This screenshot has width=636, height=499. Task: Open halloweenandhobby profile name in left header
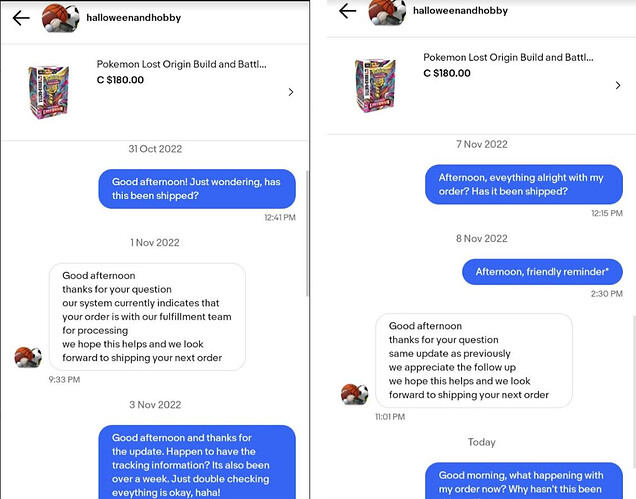point(133,18)
